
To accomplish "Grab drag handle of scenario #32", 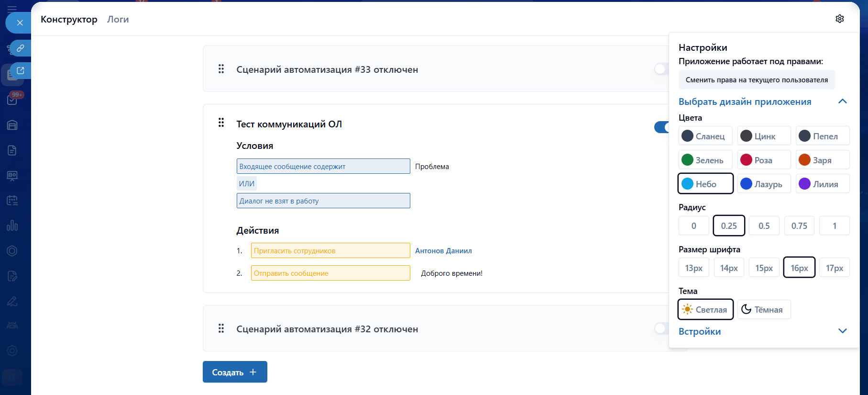I will point(221,328).
